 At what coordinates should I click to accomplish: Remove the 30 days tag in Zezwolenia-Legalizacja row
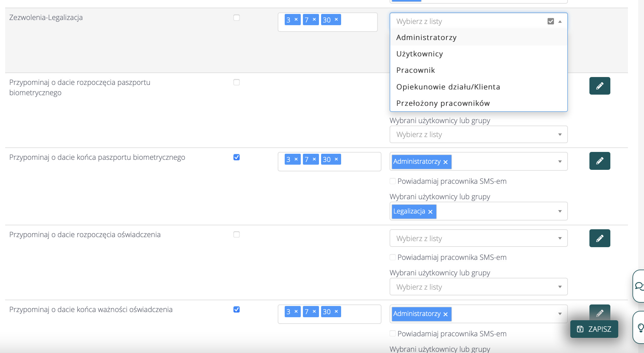[x=336, y=19]
